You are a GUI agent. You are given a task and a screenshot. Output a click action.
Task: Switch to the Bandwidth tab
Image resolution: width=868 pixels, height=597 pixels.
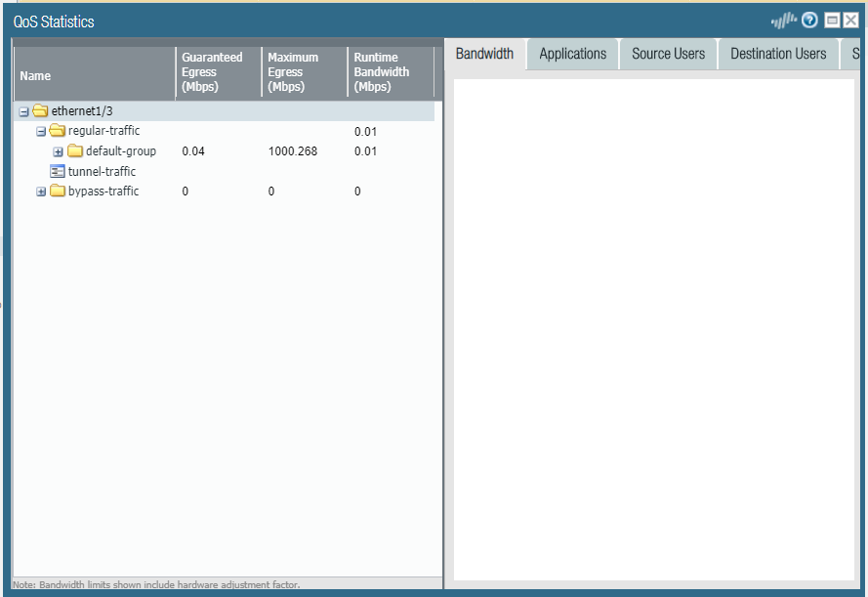pos(485,55)
